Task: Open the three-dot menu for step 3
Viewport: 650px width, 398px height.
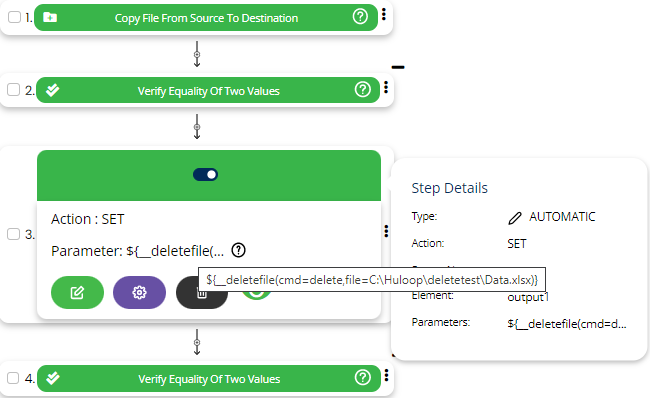Action: coord(386,231)
